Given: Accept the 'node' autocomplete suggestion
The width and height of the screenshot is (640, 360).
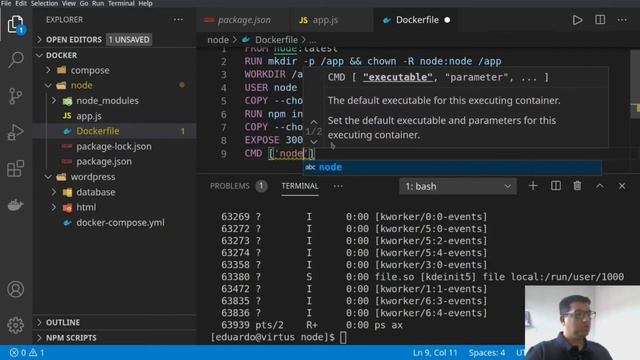Looking at the screenshot, I should pyautogui.click(x=452, y=167).
